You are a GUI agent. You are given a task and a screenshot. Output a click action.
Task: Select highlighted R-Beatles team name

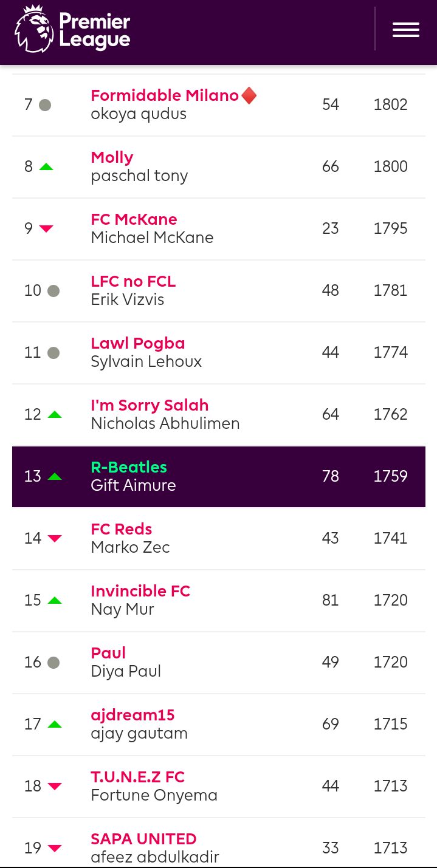[x=129, y=467]
